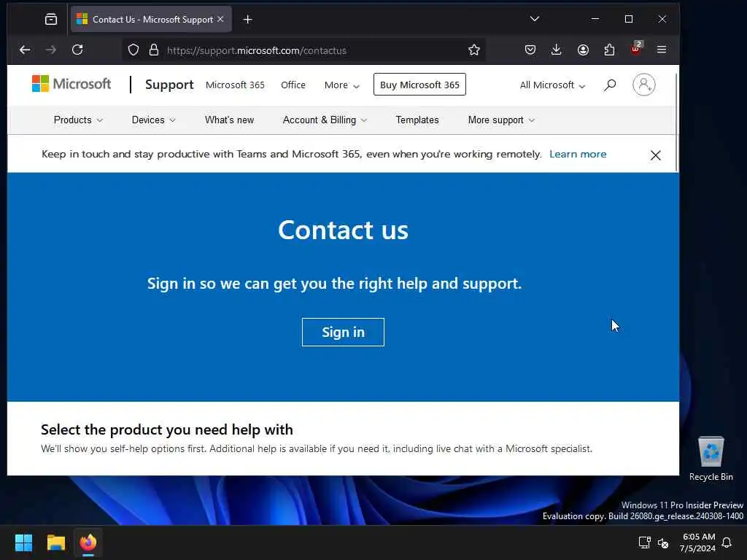Click the forward navigation arrow
The width and height of the screenshot is (747, 560).
coord(51,50)
